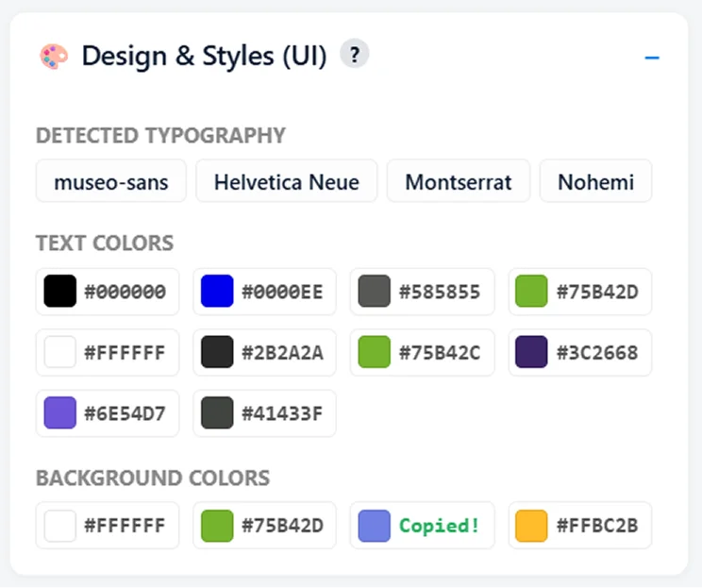Click the Detected Typography heading
This screenshot has width=702, height=588.
(x=160, y=135)
